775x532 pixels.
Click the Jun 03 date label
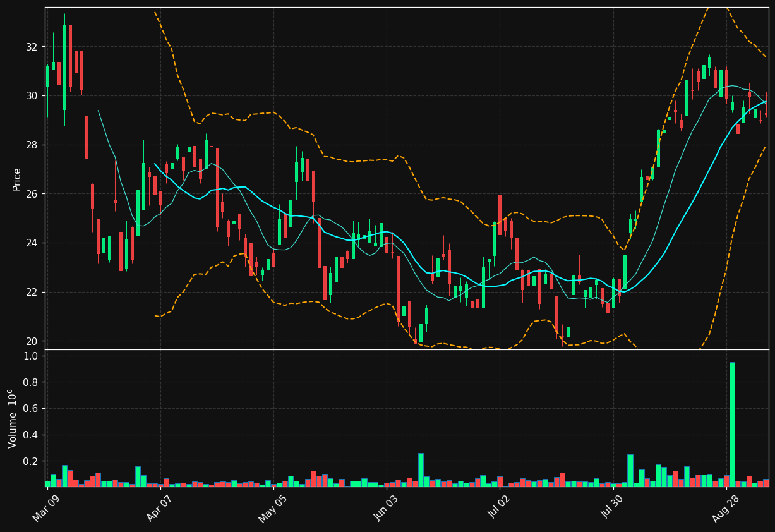pyautogui.click(x=384, y=510)
